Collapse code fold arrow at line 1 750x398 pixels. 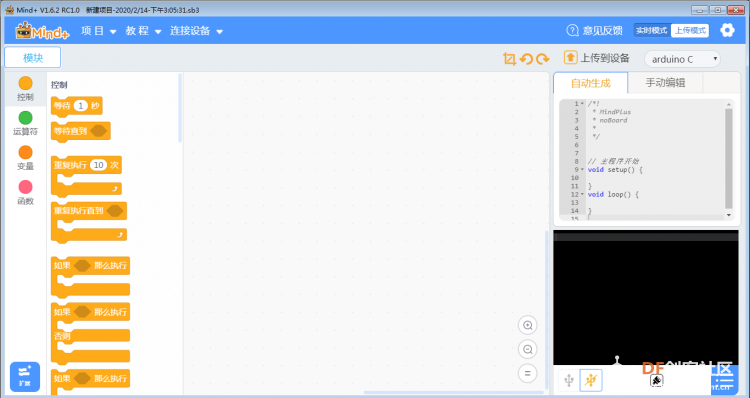(x=582, y=104)
